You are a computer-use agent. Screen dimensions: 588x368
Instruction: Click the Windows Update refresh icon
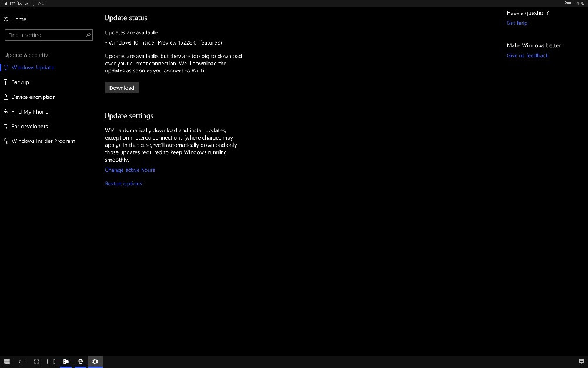[x=6, y=68]
